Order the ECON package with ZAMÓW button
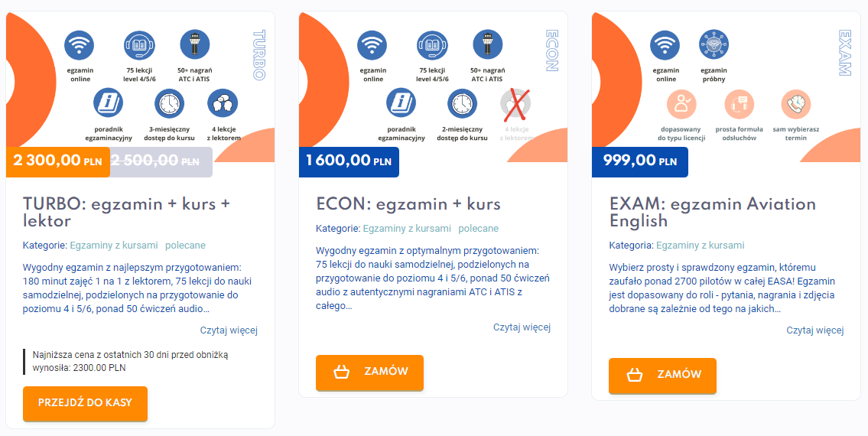The width and height of the screenshot is (868, 436). [370, 373]
